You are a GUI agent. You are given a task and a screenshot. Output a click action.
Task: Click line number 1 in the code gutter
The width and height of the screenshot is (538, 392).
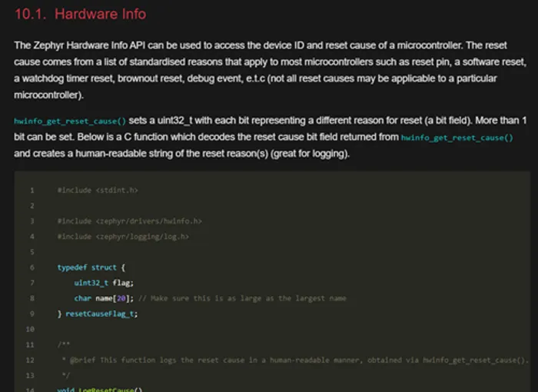32,190
